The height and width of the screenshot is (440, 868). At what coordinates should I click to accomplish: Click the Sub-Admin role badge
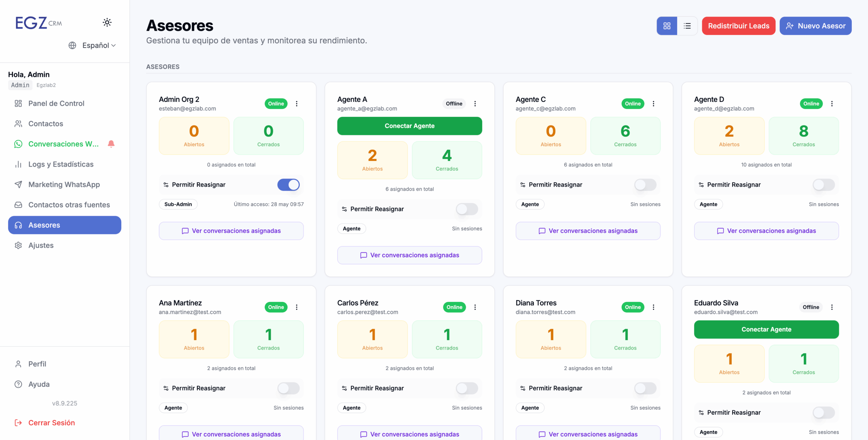click(178, 204)
